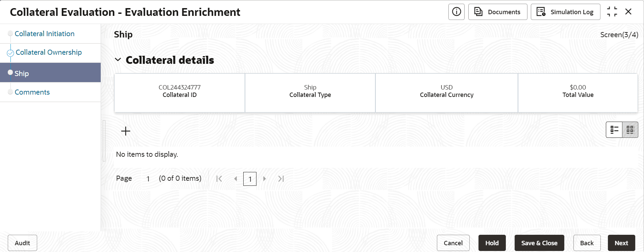This screenshot has height=252, width=644.
Task: Go to the previous page arrow
Action: pos(236,179)
